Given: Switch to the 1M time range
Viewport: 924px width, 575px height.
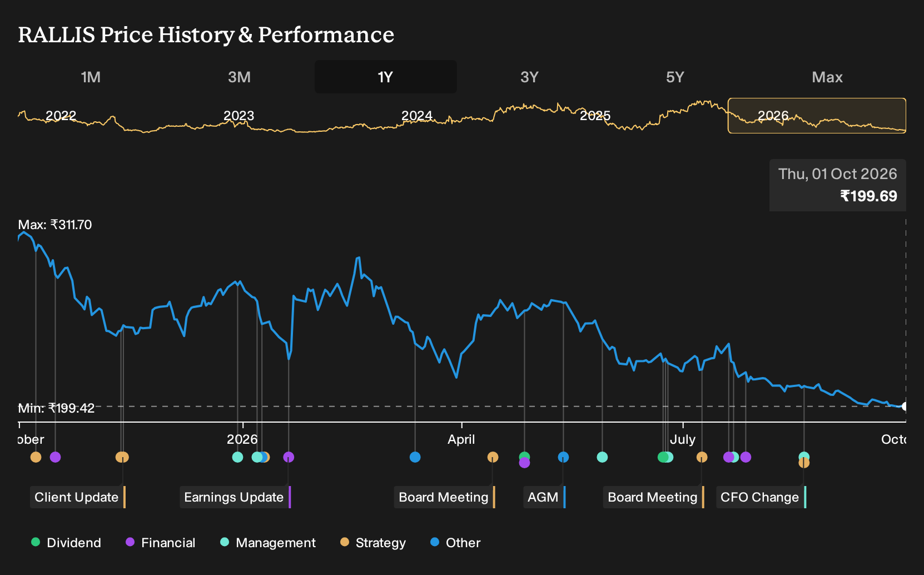Looking at the screenshot, I should coord(91,77).
